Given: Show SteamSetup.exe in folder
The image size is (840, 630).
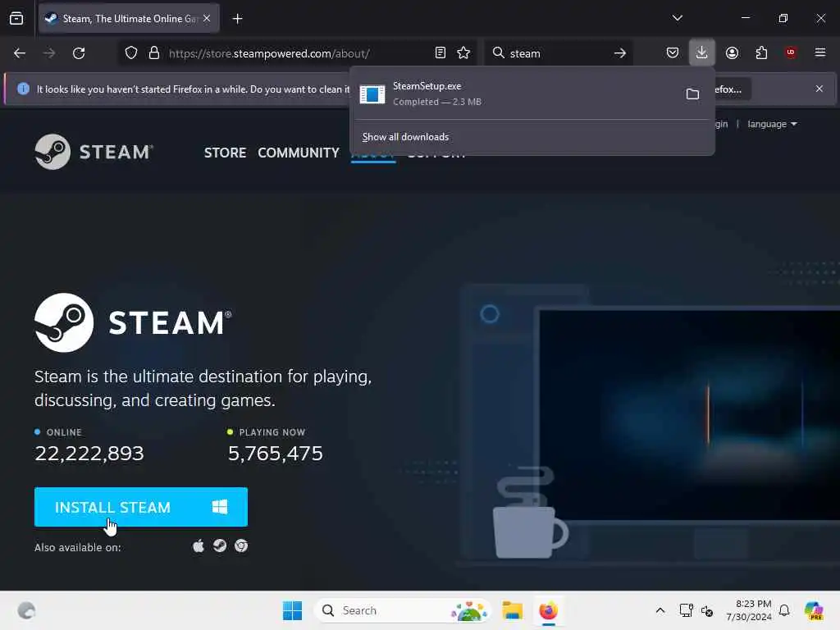Looking at the screenshot, I should coord(692,94).
